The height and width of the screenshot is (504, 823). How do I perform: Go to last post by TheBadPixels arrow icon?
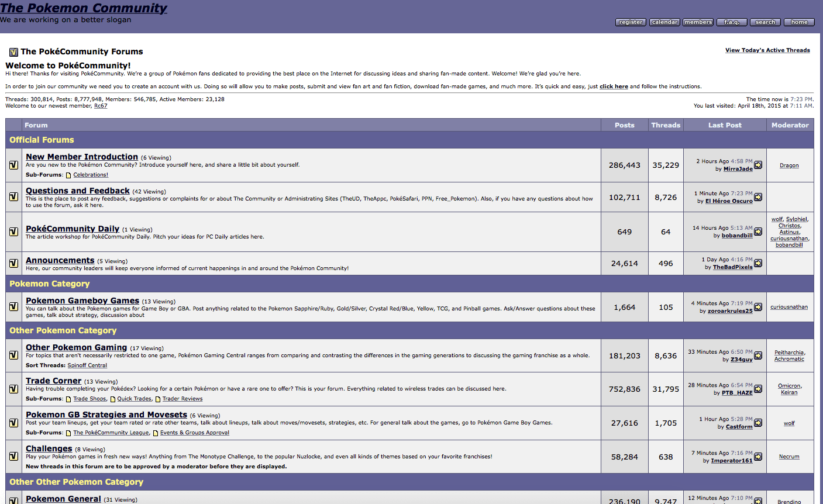758,263
